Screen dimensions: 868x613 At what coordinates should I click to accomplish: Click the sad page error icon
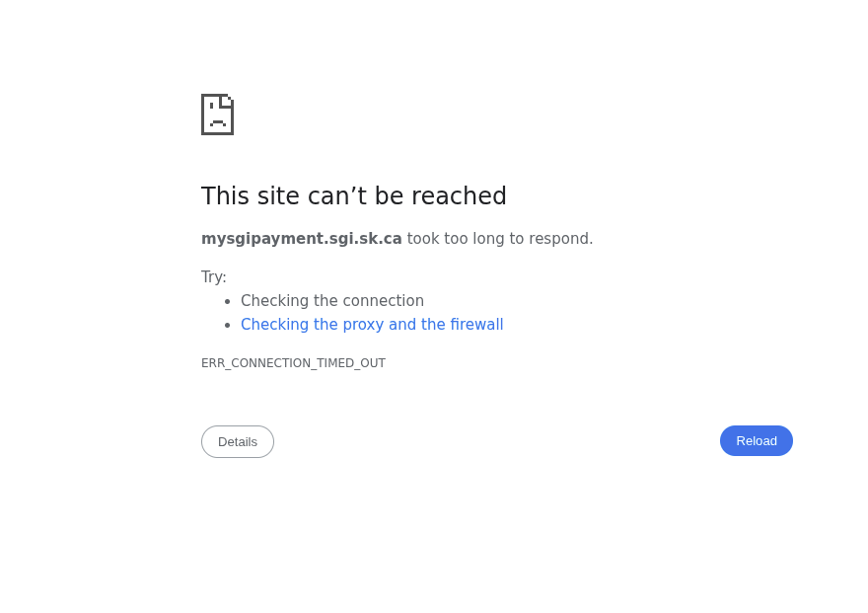coord(217,115)
